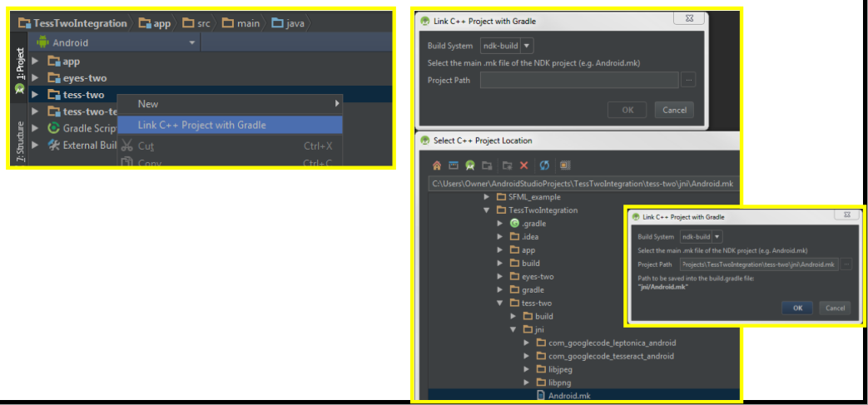Toggle show hidden files icon

click(x=564, y=165)
